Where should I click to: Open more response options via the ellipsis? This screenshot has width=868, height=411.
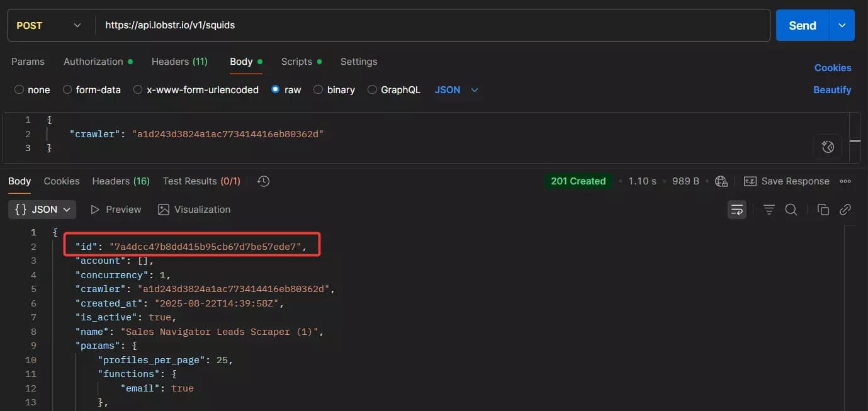pyautogui.click(x=845, y=181)
